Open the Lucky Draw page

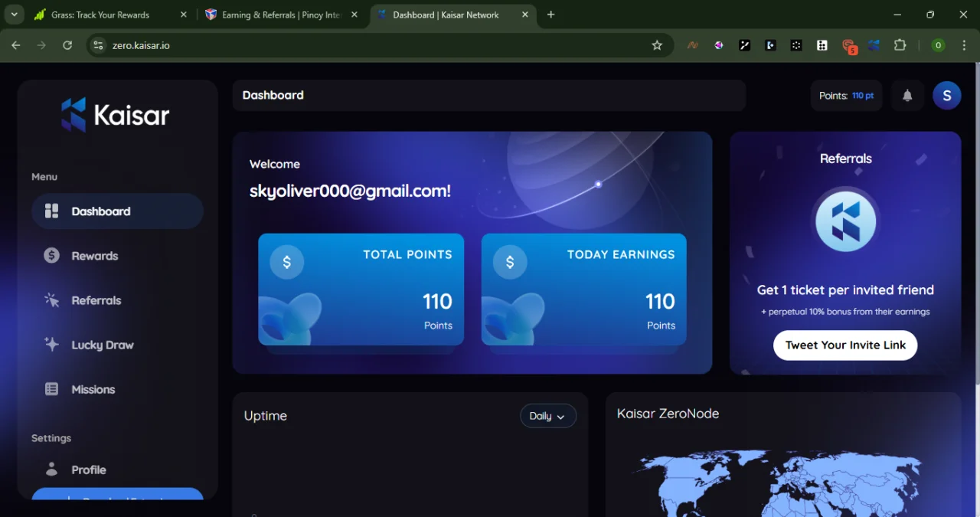(102, 345)
